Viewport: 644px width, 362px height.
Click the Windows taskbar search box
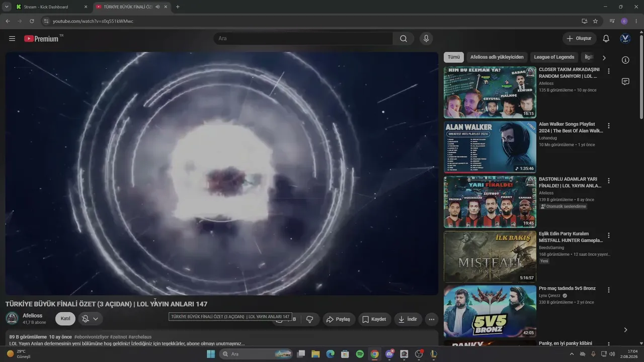pos(257,354)
